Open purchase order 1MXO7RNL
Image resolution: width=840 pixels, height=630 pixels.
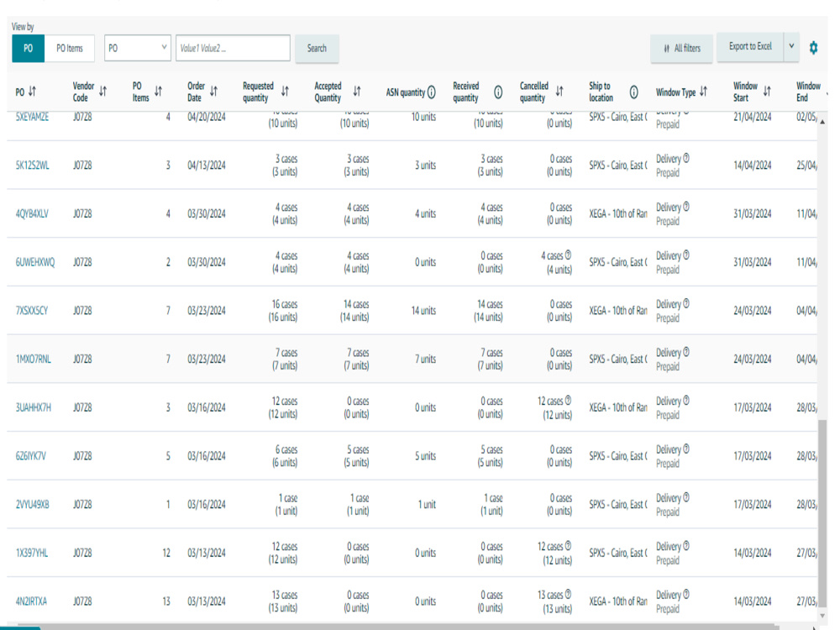point(34,359)
